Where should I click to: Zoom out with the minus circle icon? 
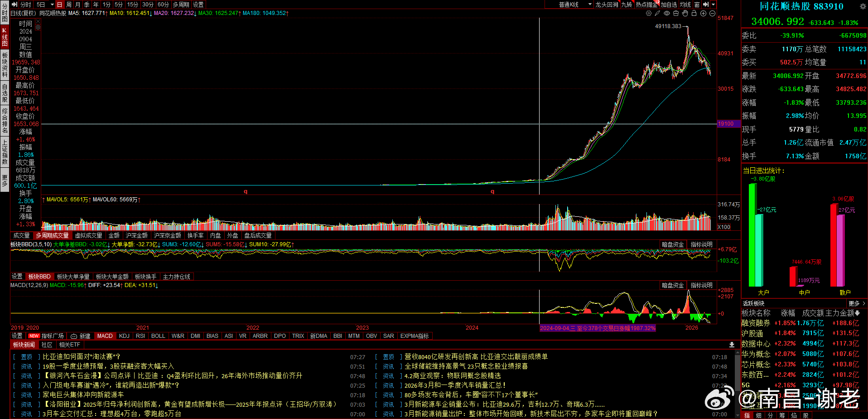point(712,14)
